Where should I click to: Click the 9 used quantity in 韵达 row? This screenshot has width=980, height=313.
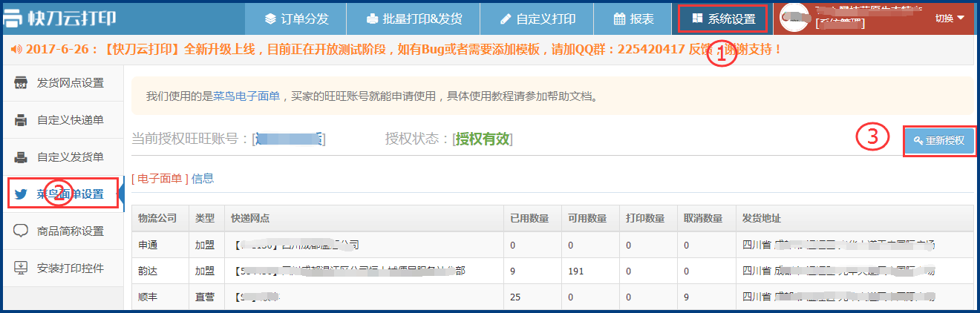click(513, 270)
